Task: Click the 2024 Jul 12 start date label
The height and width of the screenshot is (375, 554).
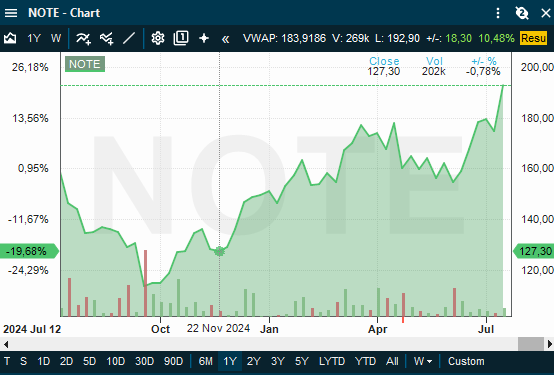Action: [x=32, y=329]
